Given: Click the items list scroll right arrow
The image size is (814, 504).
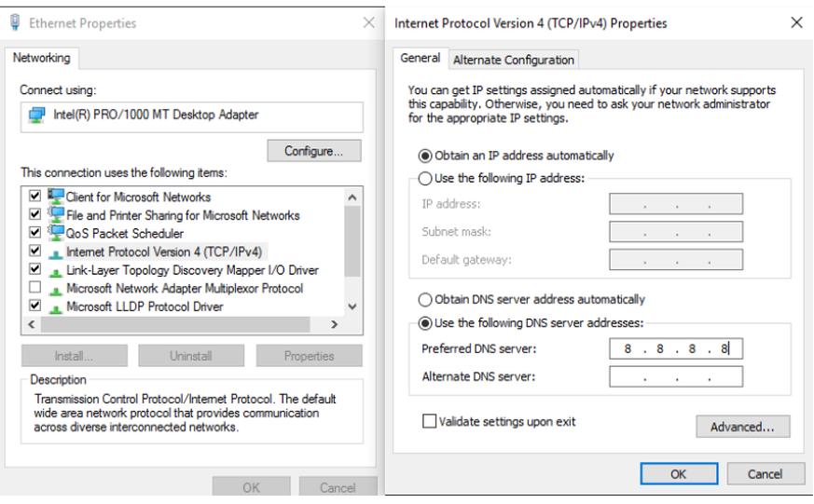Looking at the screenshot, I should pos(335,324).
